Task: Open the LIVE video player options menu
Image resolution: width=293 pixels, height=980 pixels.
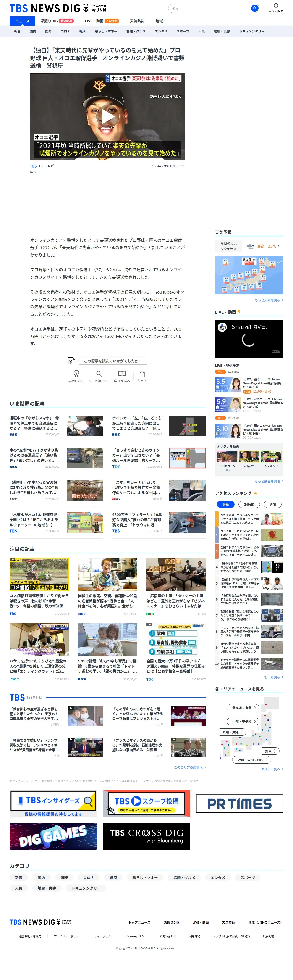Action: tap(275, 327)
